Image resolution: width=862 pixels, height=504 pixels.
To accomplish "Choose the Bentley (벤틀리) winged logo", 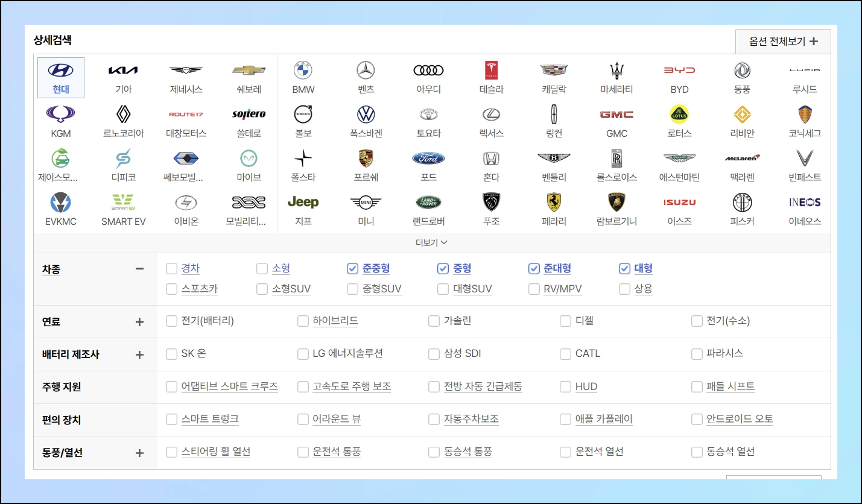I will pos(554,158).
